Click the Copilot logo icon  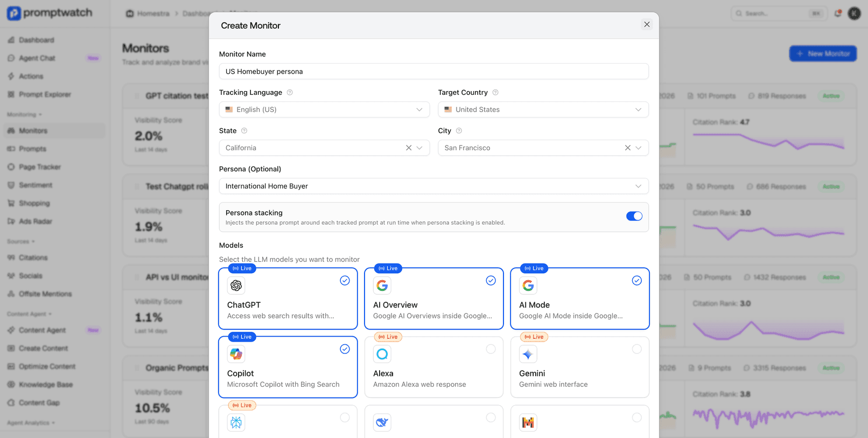[236, 354]
